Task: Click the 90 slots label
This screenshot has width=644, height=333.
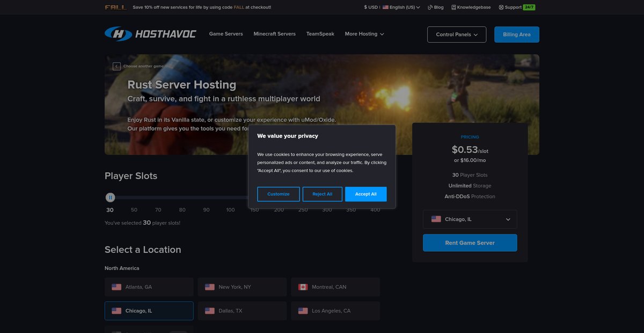Action: (x=207, y=210)
